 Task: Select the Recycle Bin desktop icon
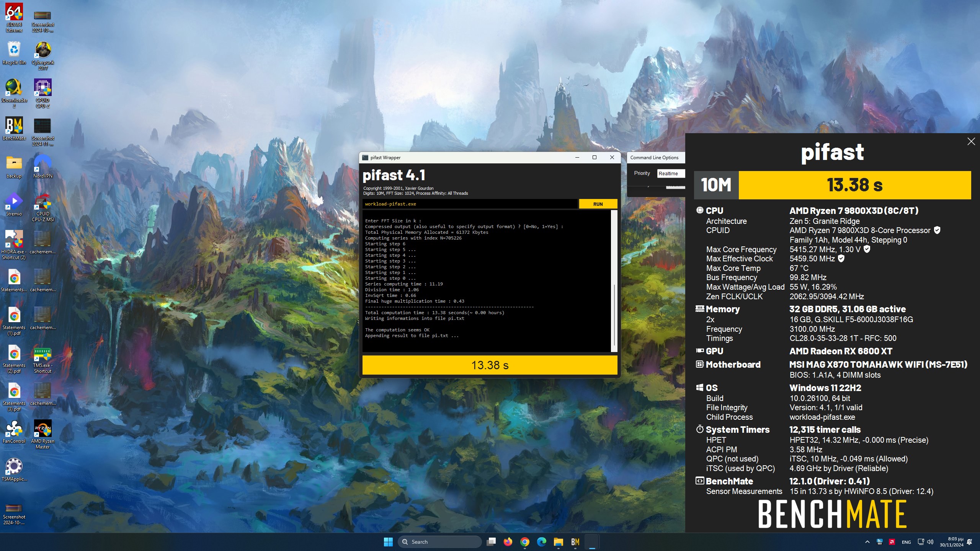pyautogui.click(x=14, y=53)
